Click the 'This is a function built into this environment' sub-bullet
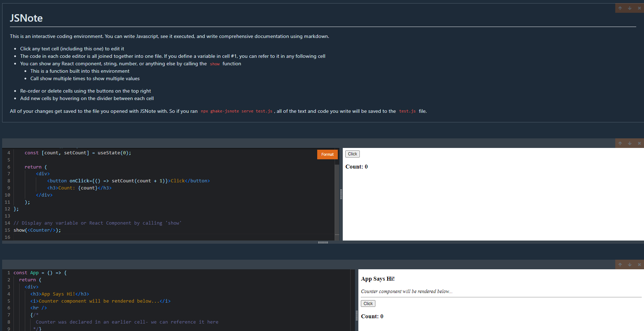This screenshot has width=644, height=331. [80, 71]
